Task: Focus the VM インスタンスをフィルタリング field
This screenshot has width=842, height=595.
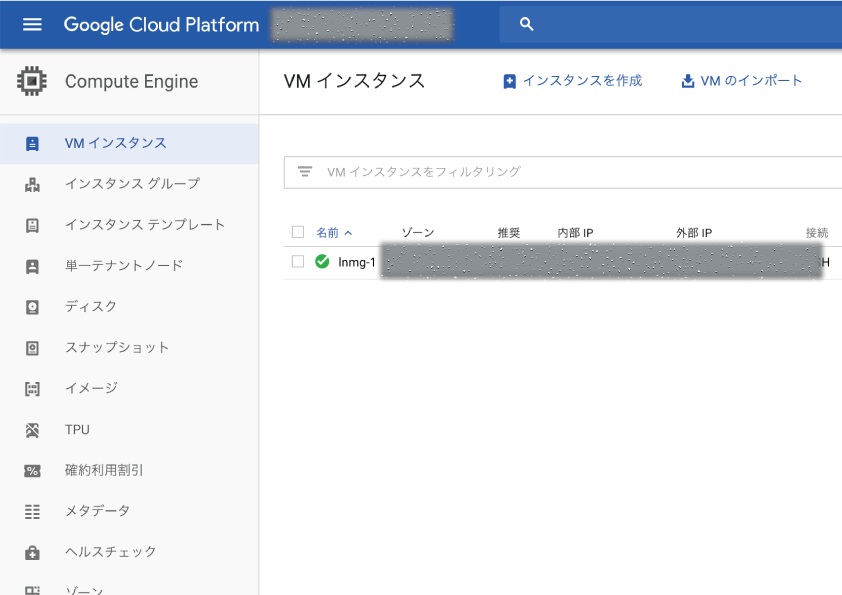Action: pos(563,172)
